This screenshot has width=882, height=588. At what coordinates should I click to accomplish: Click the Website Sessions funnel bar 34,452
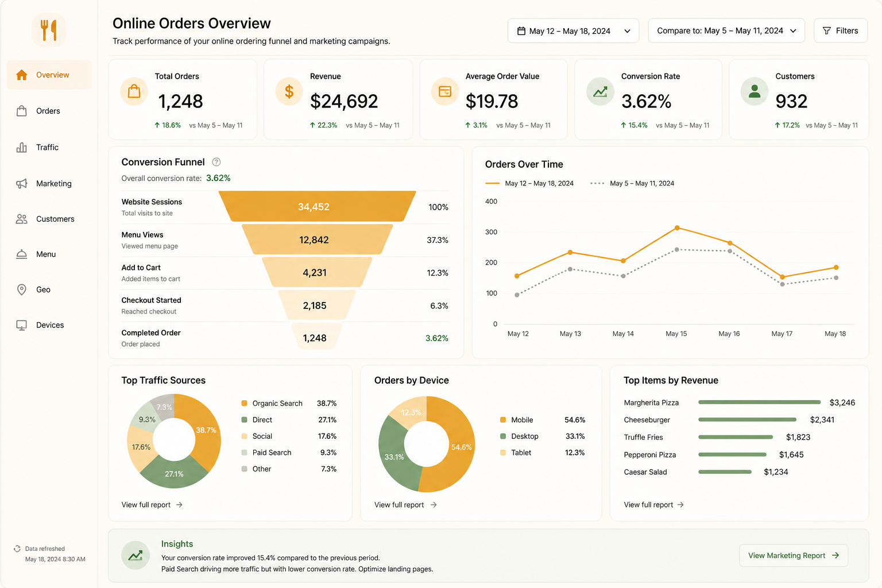(317, 207)
